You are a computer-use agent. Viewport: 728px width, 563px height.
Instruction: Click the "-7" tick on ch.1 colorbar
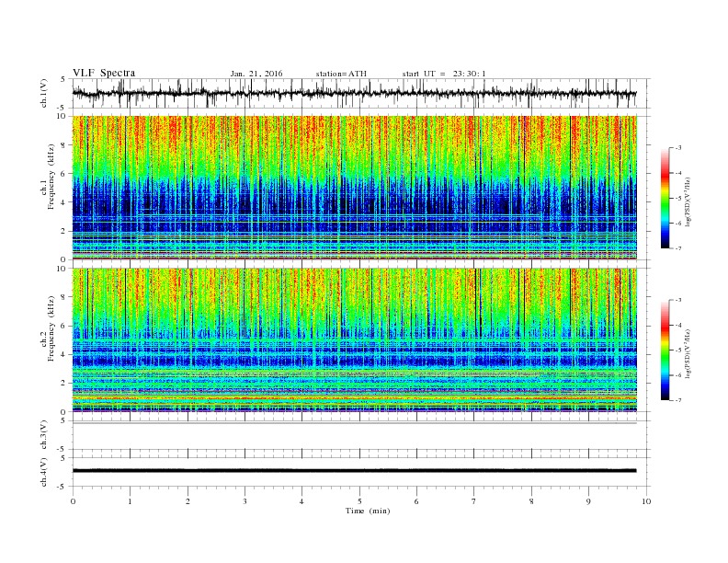(677, 248)
